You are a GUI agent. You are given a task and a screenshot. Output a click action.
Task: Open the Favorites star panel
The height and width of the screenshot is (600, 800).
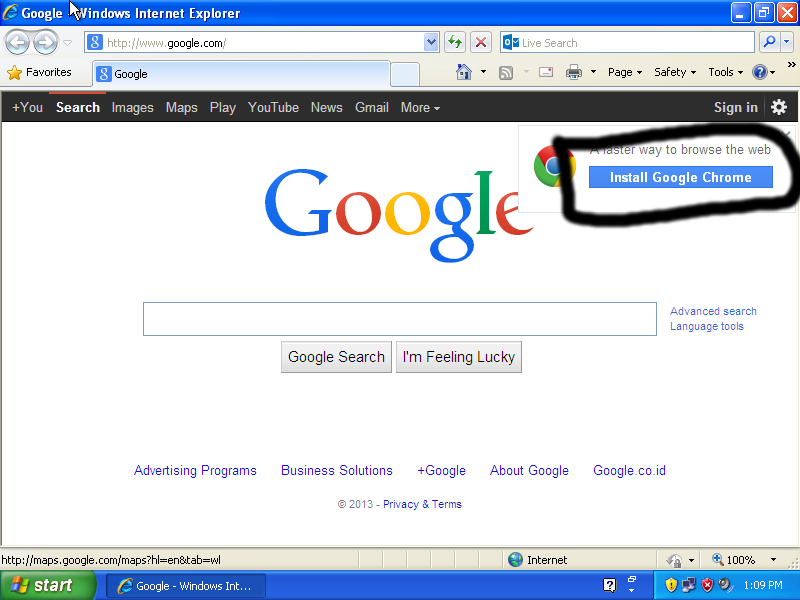tap(39, 72)
